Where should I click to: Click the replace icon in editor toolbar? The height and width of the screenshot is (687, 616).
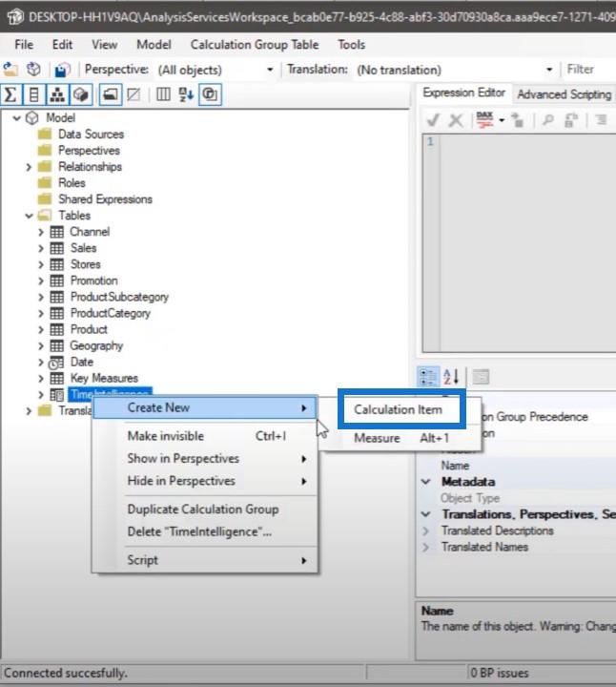tap(571, 119)
